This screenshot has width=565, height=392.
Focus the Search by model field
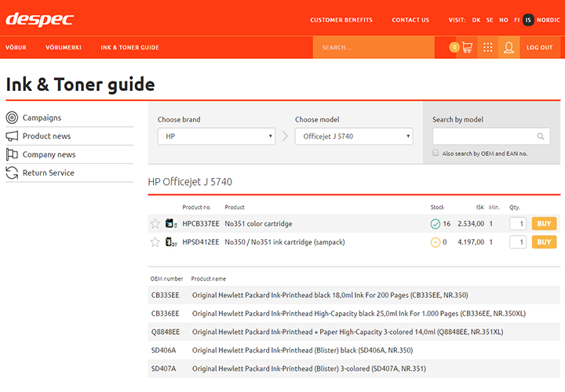pyautogui.click(x=491, y=136)
